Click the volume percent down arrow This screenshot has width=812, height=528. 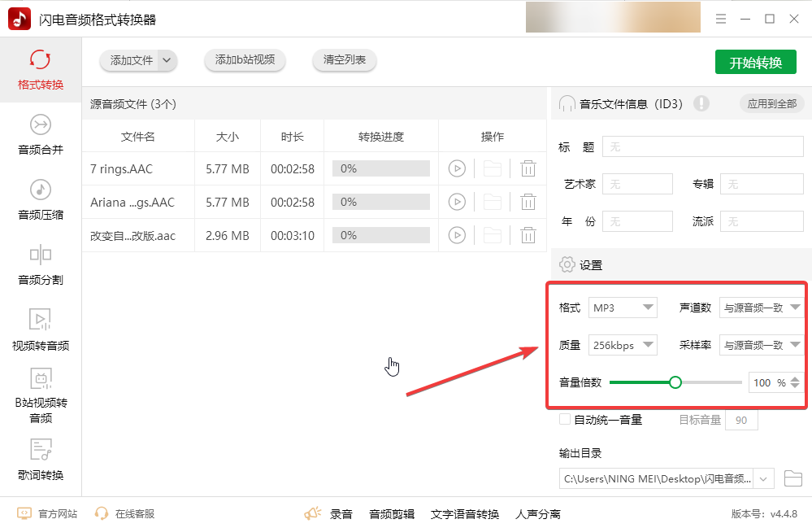tap(795, 386)
